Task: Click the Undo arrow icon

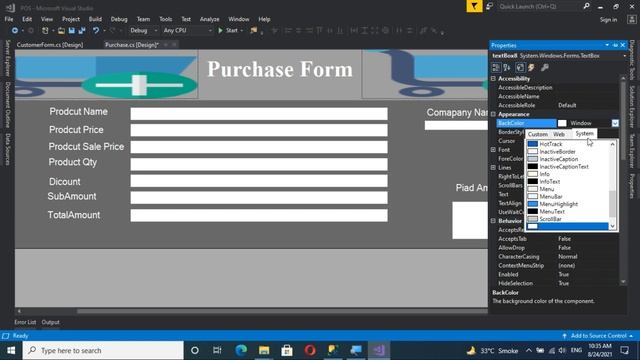Action: (x=96, y=31)
